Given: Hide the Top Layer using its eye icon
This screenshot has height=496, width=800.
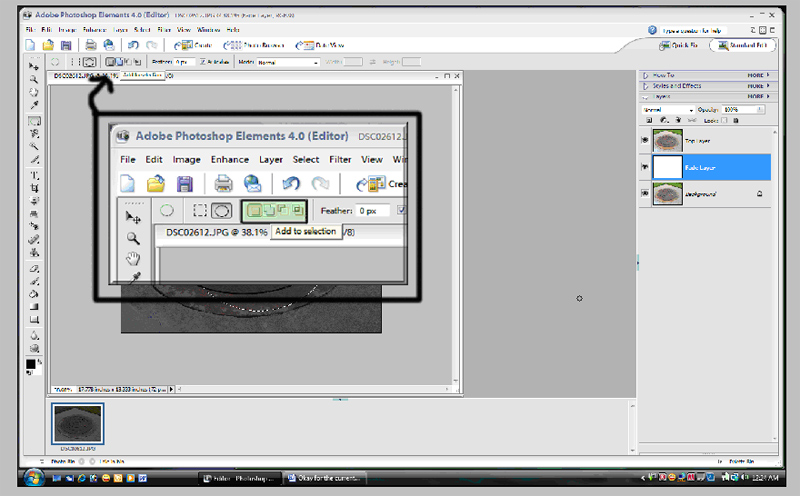Looking at the screenshot, I should 645,140.
